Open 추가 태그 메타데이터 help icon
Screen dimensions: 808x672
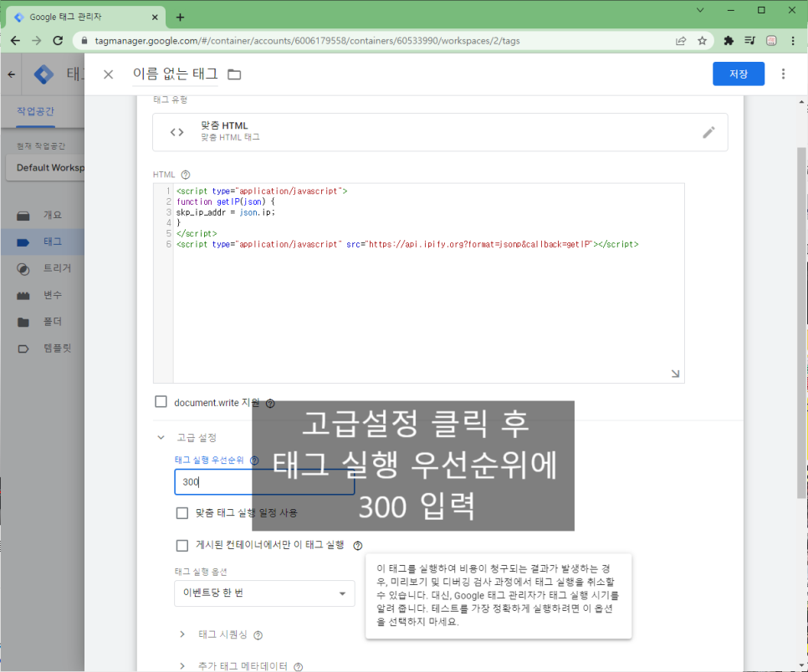(298, 667)
